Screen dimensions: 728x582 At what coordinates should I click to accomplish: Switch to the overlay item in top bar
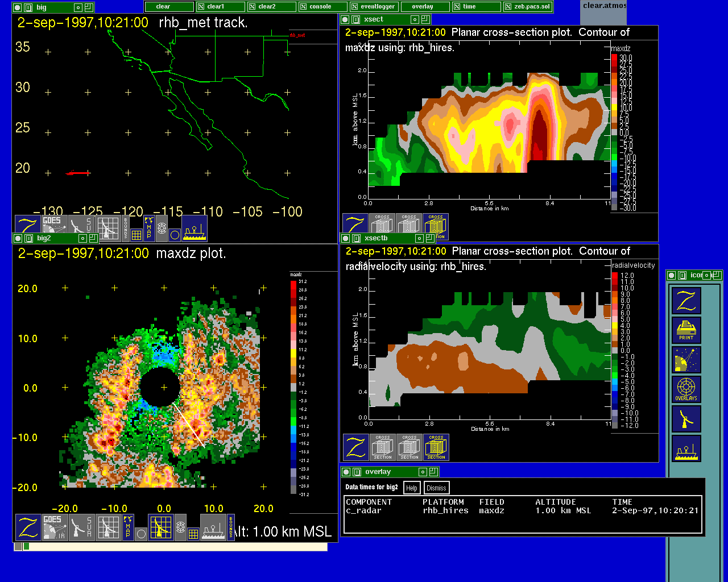(x=422, y=7)
